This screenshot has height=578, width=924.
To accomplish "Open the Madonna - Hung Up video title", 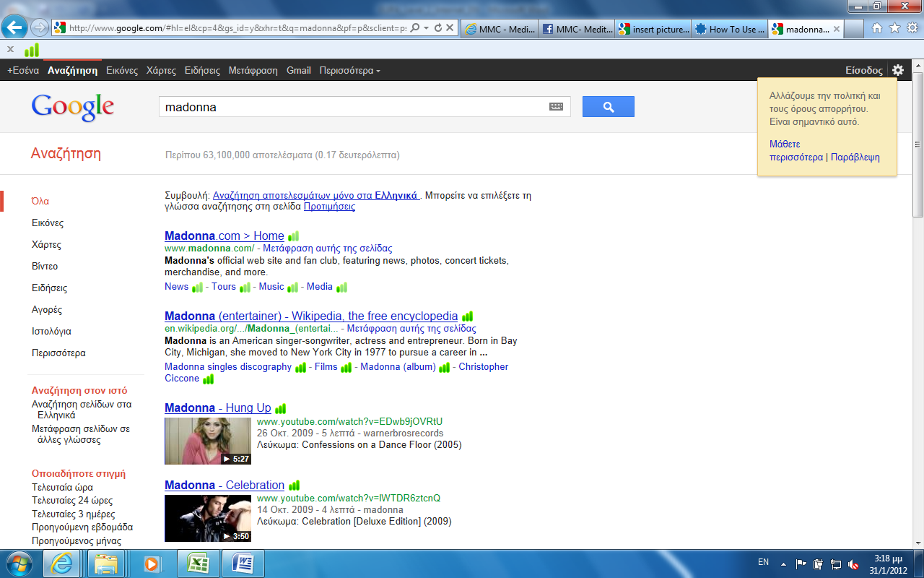I will (x=218, y=408).
